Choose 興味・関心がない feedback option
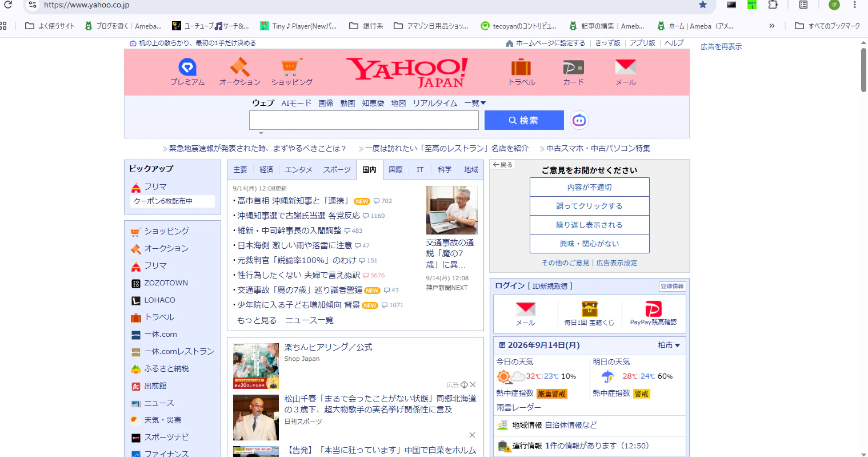Screen dimensions: 868x457 [590, 244]
